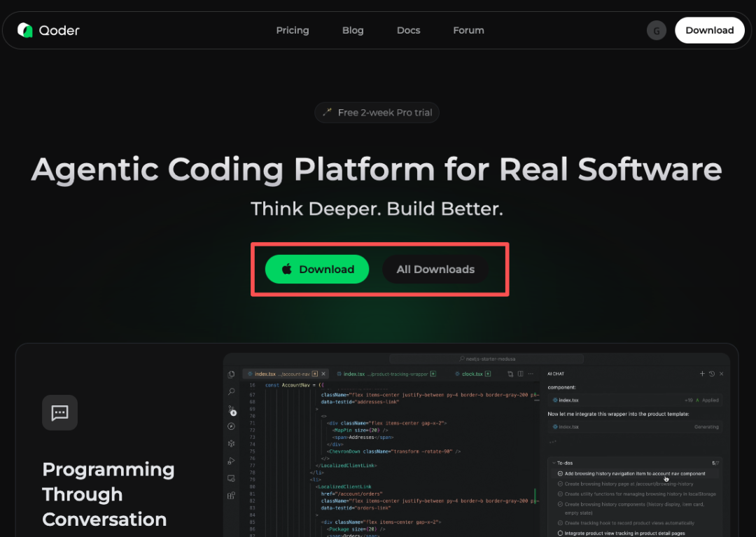The height and width of the screenshot is (537, 756).
Task: Click the 5/7 to-dos progress counter
Action: point(715,463)
